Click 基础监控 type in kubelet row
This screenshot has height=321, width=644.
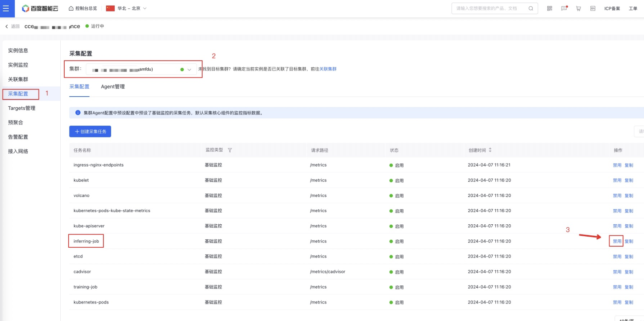[213, 180]
